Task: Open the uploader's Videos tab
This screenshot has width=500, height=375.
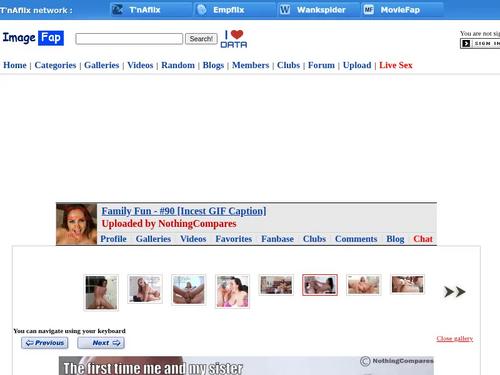Action: click(193, 239)
